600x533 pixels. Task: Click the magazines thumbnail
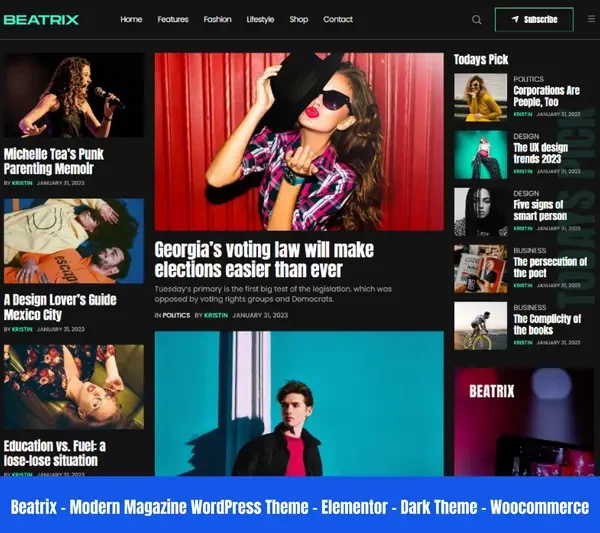click(480, 269)
